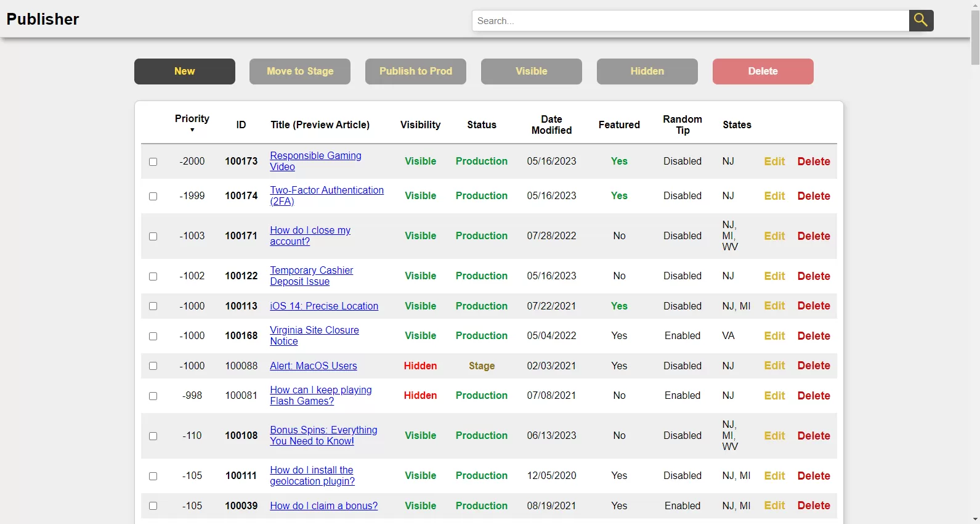Image resolution: width=980 pixels, height=524 pixels.
Task: Edit How do I claim a bonus row
Action: (x=774, y=506)
